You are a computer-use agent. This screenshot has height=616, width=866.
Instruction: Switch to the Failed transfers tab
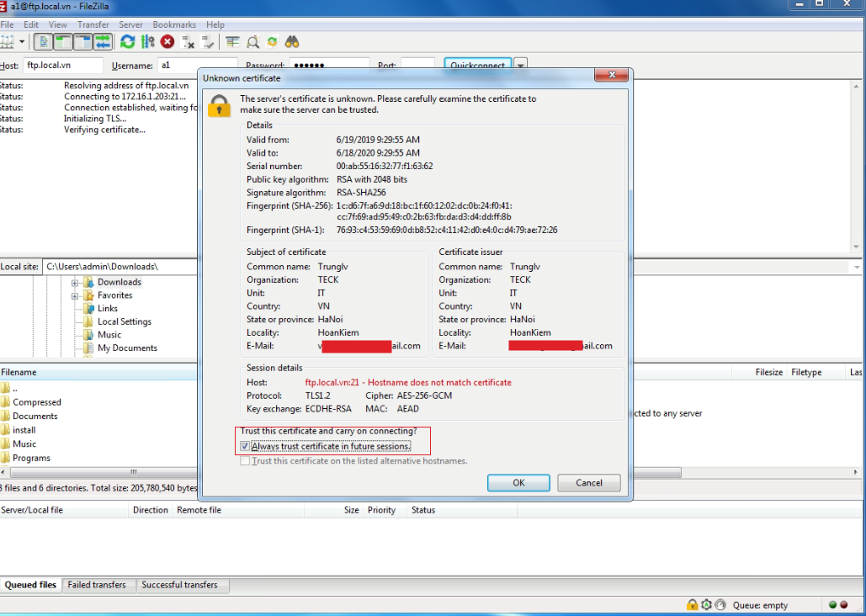[x=97, y=585]
